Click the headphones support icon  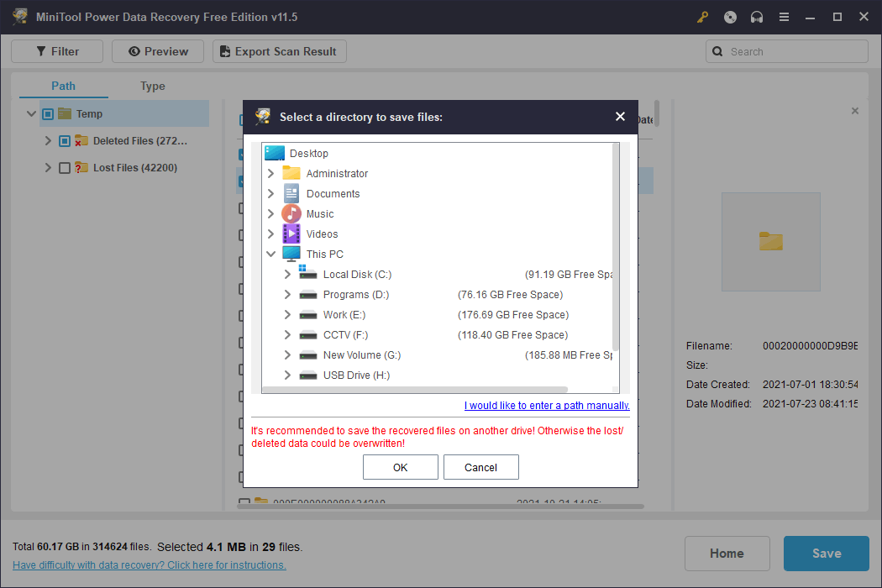click(757, 17)
